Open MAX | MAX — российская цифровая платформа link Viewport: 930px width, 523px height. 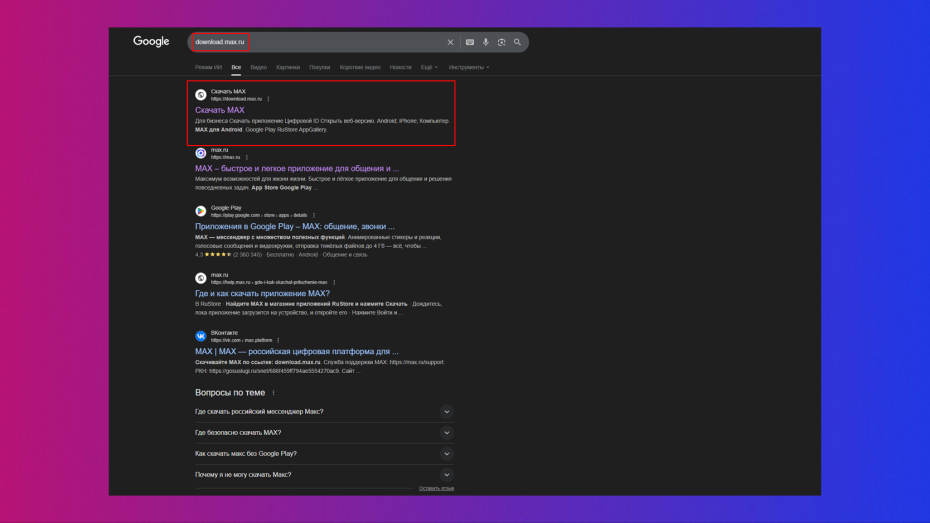(x=297, y=352)
